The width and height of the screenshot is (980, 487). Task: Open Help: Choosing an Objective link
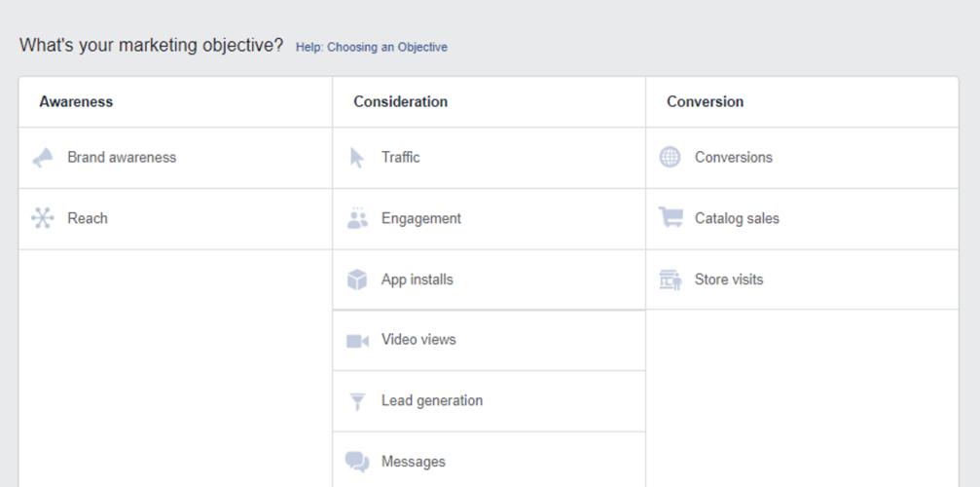point(371,47)
